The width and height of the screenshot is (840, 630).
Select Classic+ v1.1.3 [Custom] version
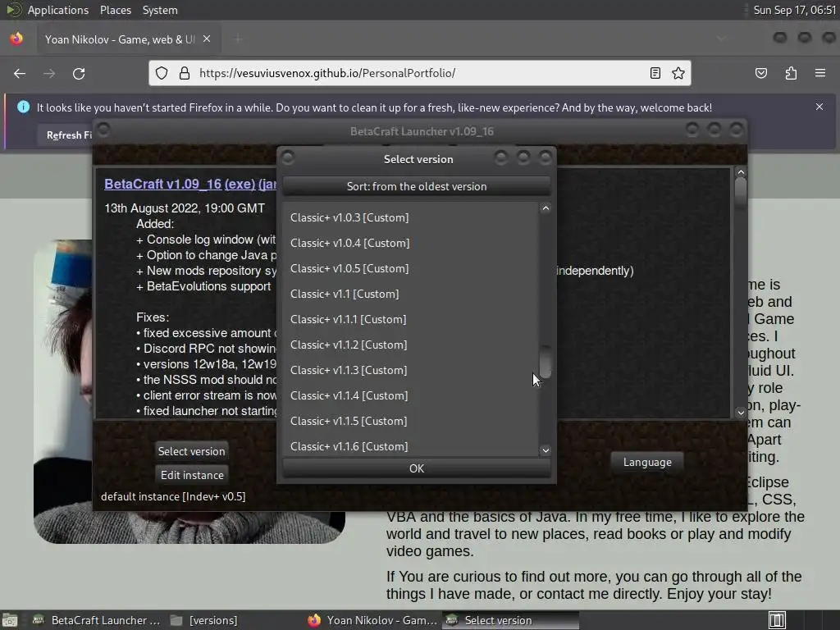pos(410,370)
